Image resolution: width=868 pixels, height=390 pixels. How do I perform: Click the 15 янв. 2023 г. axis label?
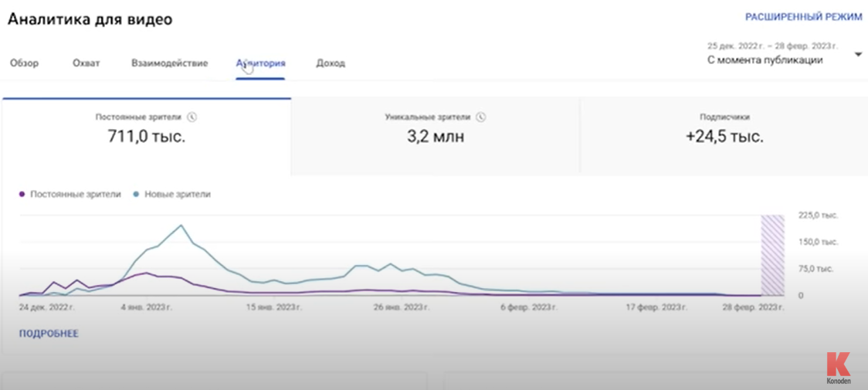click(x=273, y=307)
